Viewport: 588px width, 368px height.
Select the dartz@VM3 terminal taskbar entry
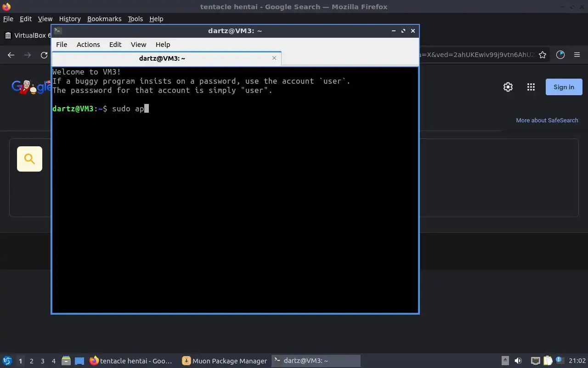316,361
